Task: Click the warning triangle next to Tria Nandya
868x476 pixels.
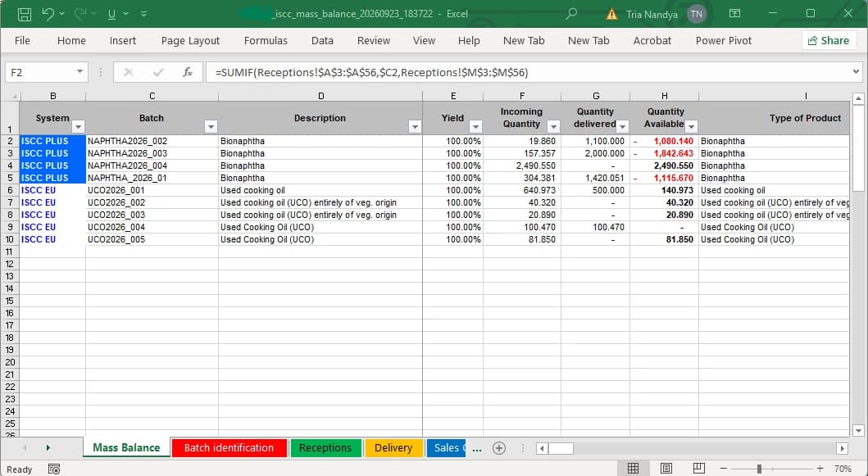Action: [x=611, y=15]
